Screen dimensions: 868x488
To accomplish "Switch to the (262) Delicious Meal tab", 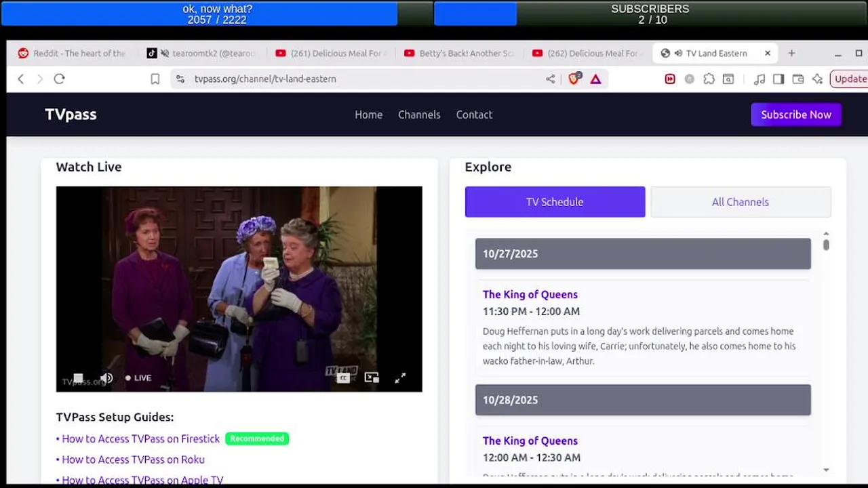I will click(x=587, y=53).
